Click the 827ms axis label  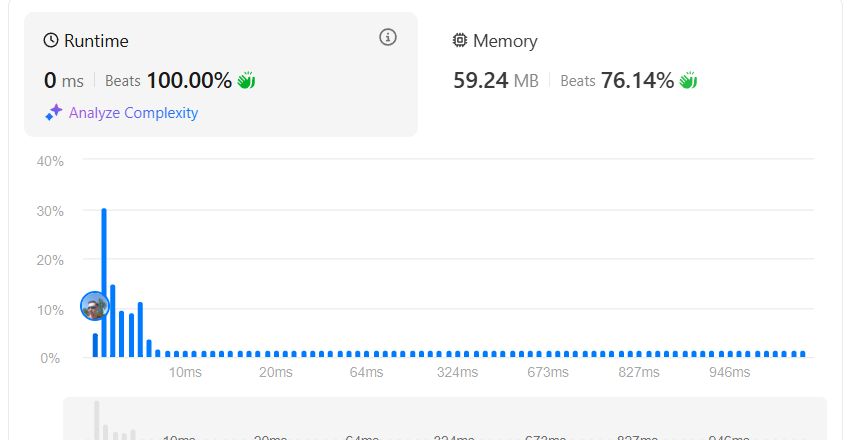point(639,373)
